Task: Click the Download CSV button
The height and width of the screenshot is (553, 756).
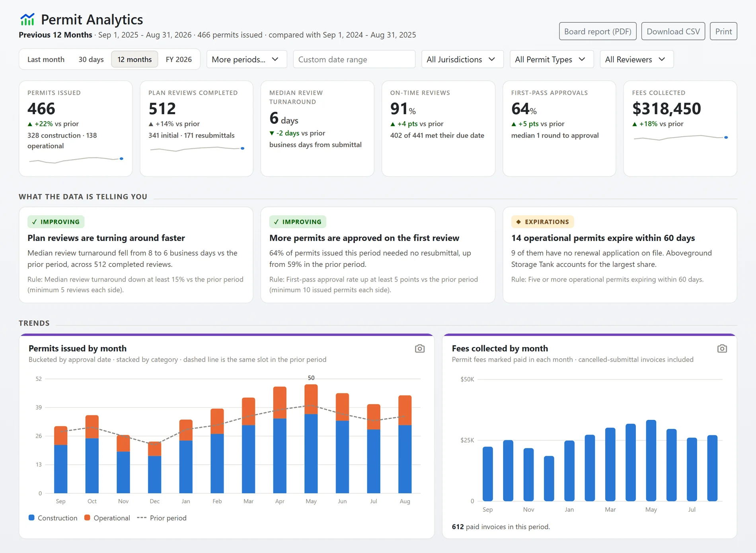Action: pyautogui.click(x=673, y=31)
